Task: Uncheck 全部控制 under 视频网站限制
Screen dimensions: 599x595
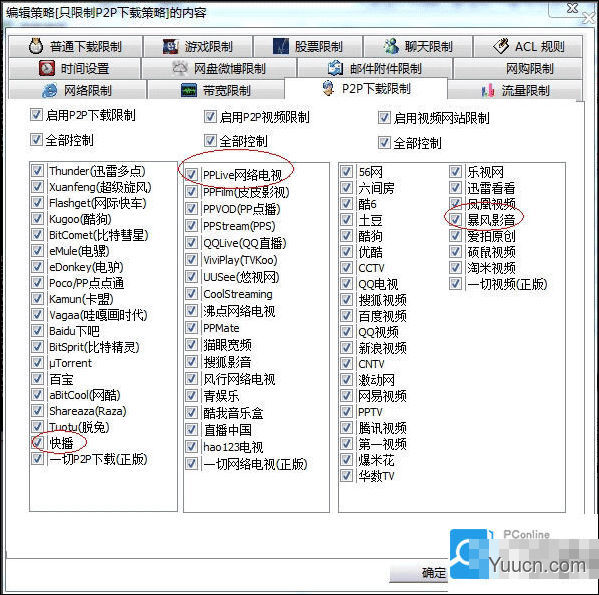Action: [384, 143]
